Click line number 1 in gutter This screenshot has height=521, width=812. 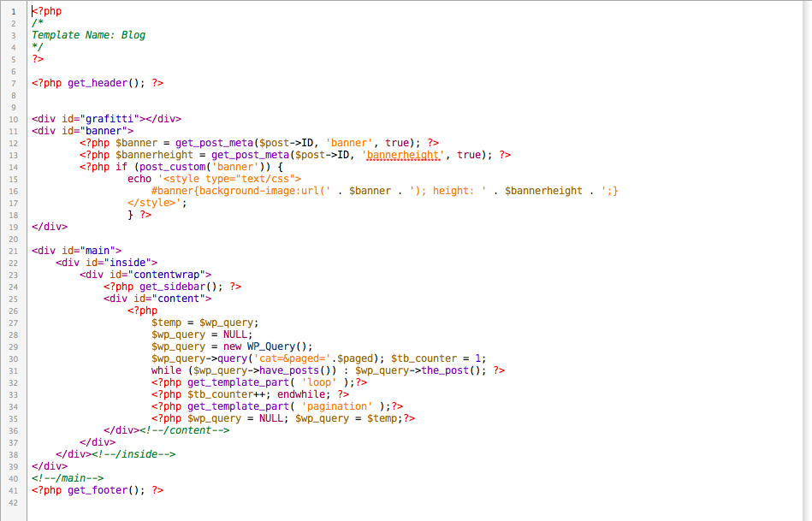tap(14, 11)
